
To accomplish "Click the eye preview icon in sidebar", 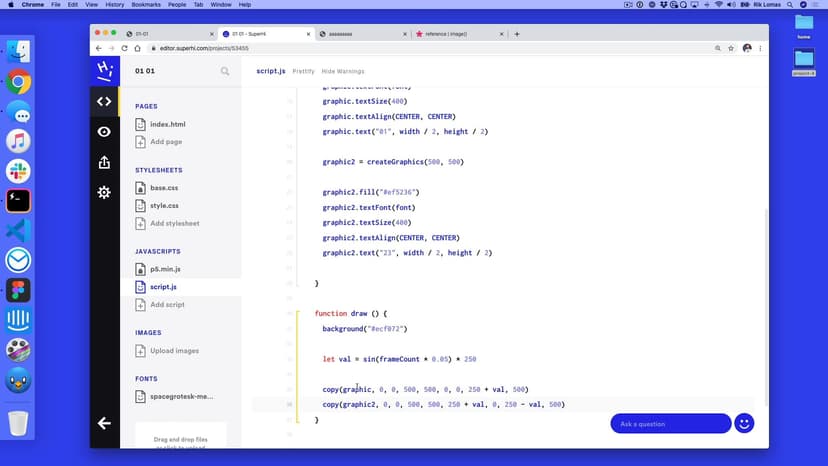I will point(104,132).
